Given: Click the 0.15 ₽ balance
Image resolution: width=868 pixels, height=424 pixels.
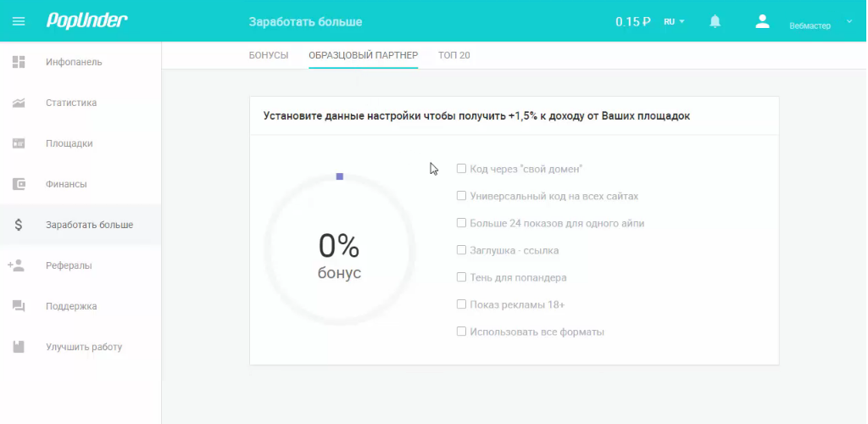Looking at the screenshot, I should [x=632, y=22].
